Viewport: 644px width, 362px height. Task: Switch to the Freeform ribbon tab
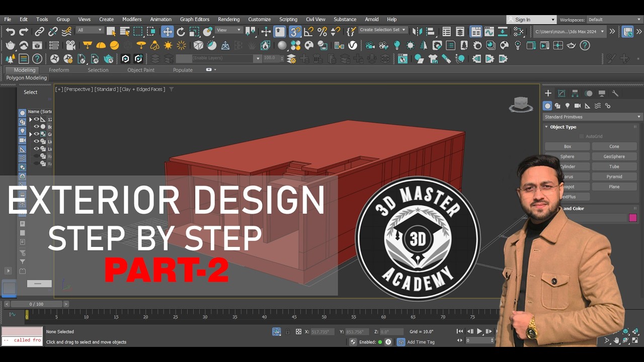(59, 70)
